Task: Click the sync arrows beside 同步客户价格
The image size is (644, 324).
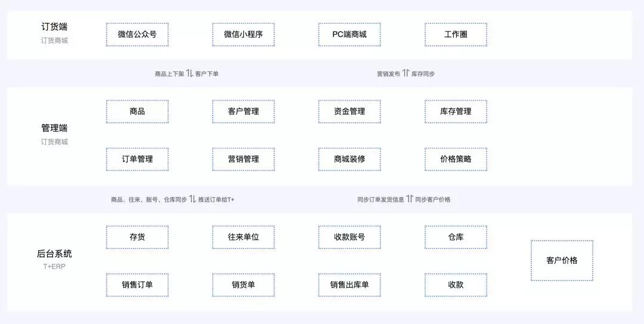Action: [410, 199]
